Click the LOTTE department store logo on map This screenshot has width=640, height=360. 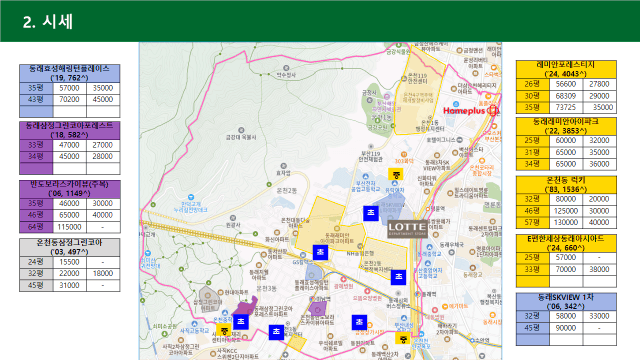pyautogui.click(x=407, y=229)
